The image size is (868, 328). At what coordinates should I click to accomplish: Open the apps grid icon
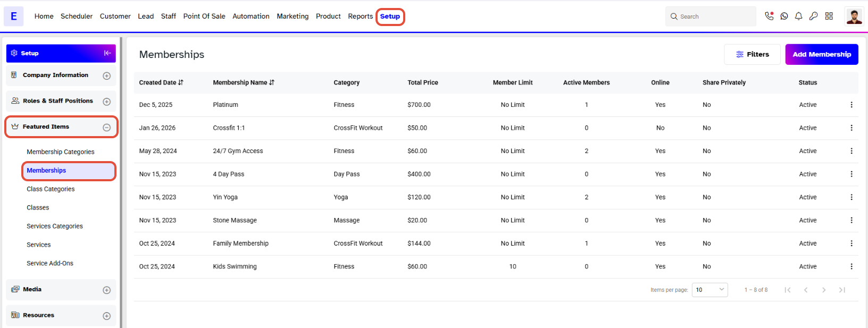[x=829, y=16]
